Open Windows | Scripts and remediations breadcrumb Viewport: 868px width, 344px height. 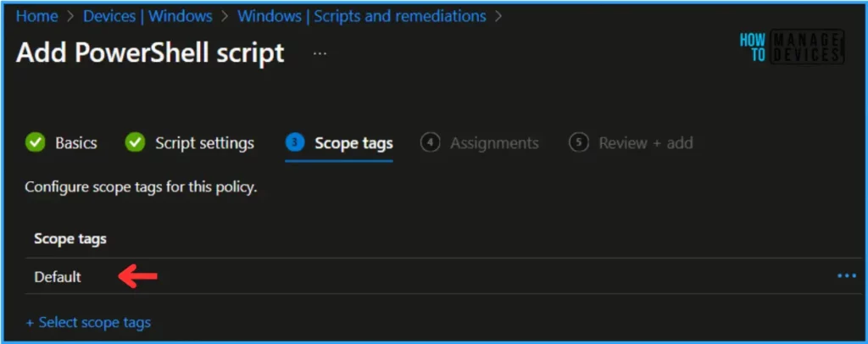coord(362,16)
